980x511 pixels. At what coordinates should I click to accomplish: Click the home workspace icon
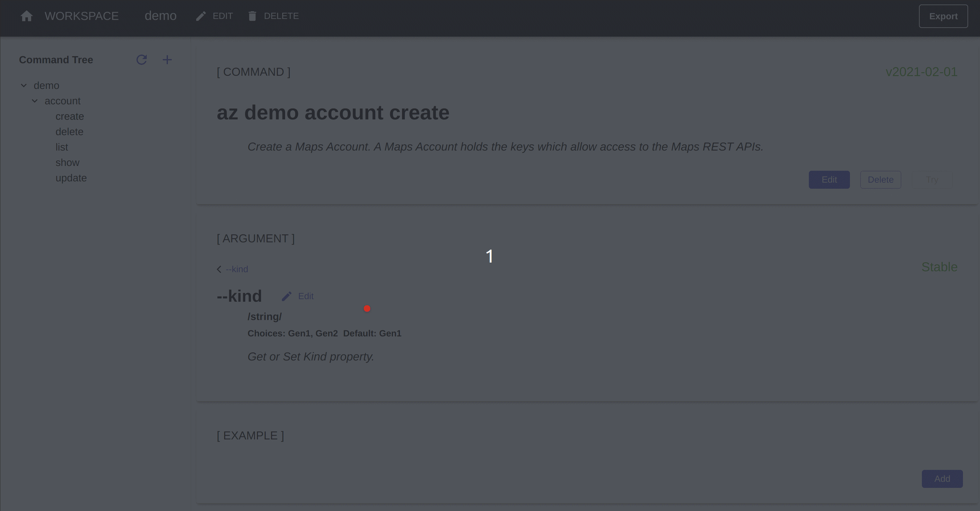coord(27,15)
